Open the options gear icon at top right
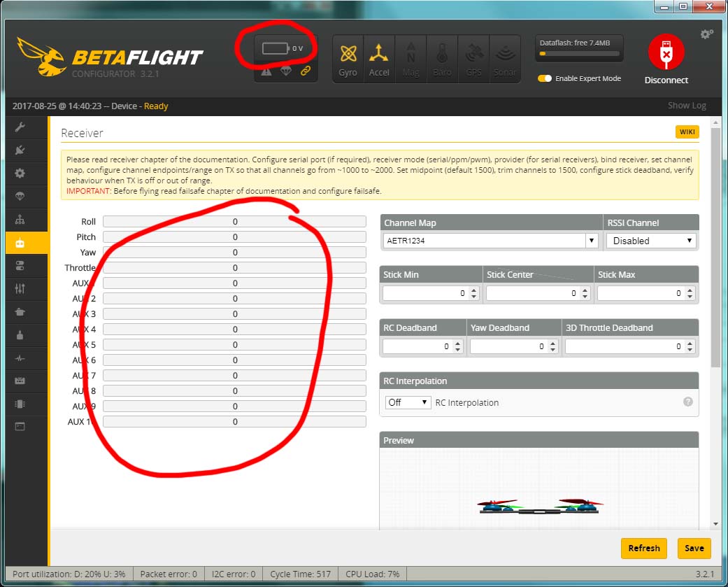728x587 pixels. tap(707, 34)
